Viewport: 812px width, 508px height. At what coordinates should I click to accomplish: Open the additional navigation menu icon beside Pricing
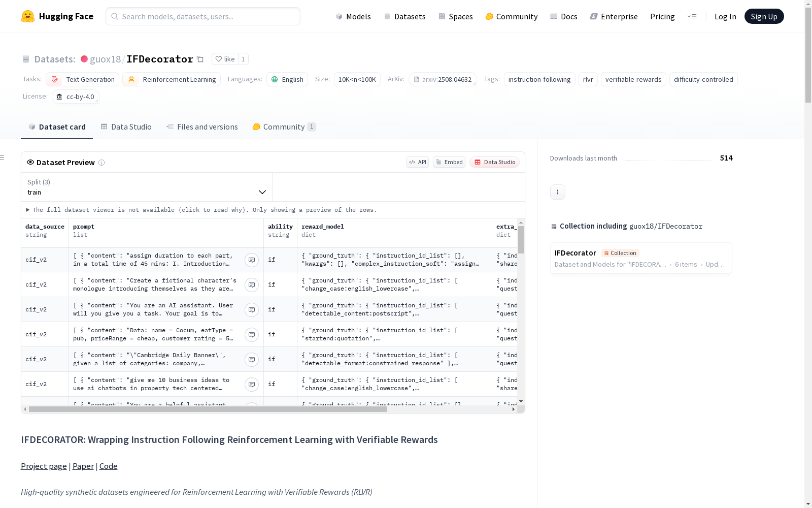coord(692,16)
